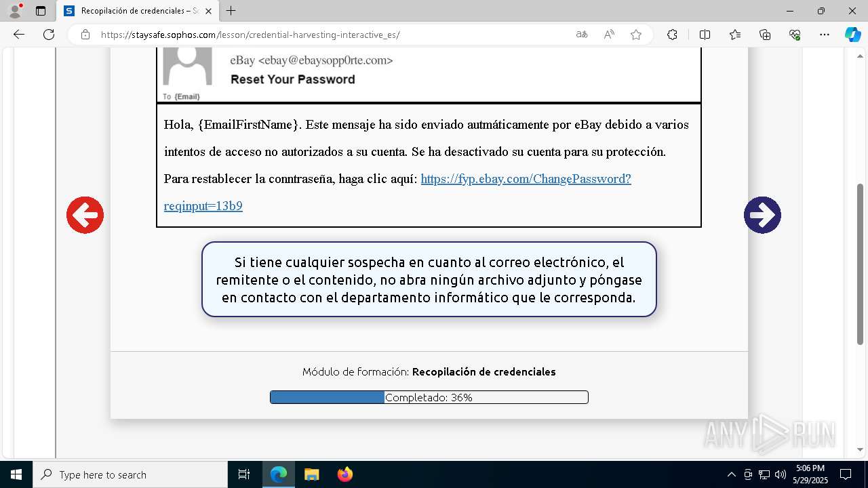Click the address bar URL
868x488 pixels.
point(250,35)
